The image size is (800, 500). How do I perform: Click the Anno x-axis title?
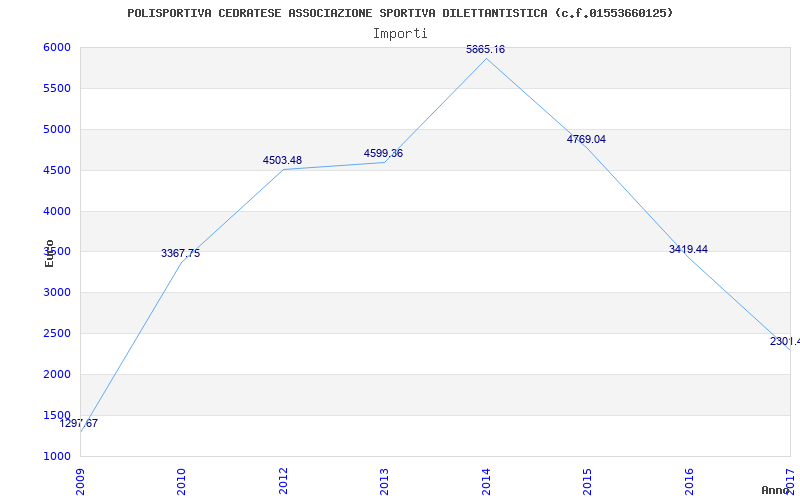[776, 490]
